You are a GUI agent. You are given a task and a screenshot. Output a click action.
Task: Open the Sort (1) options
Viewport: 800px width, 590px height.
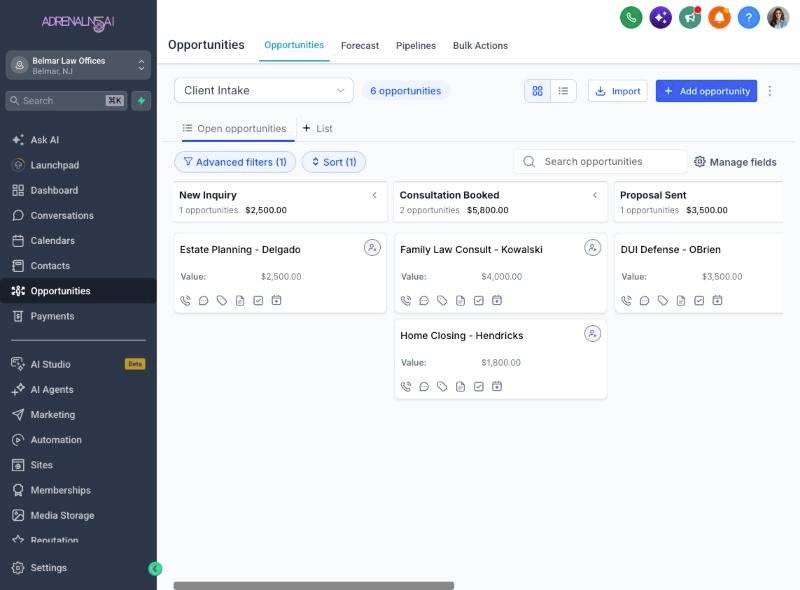(334, 162)
